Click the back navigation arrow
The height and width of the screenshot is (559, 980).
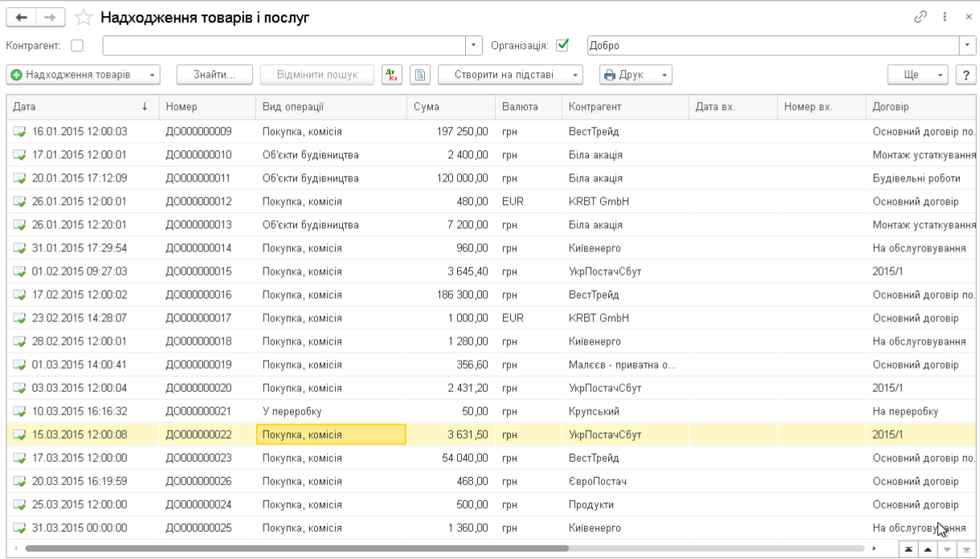coord(22,18)
